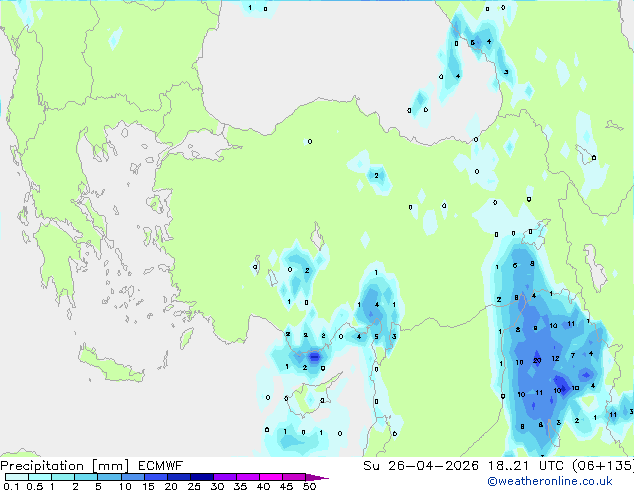Click the '35' legend scale label
This screenshot has width=634, height=490.
click(240, 486)
